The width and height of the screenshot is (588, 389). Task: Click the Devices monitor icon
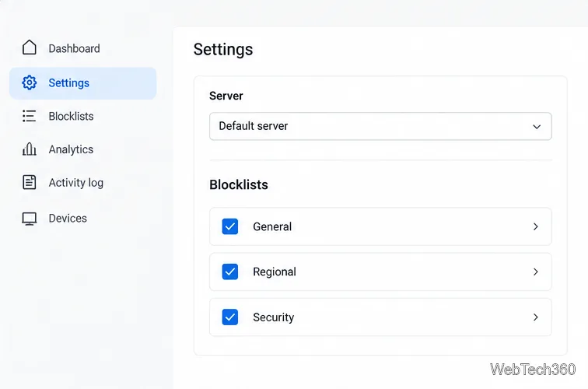point(30,219)
